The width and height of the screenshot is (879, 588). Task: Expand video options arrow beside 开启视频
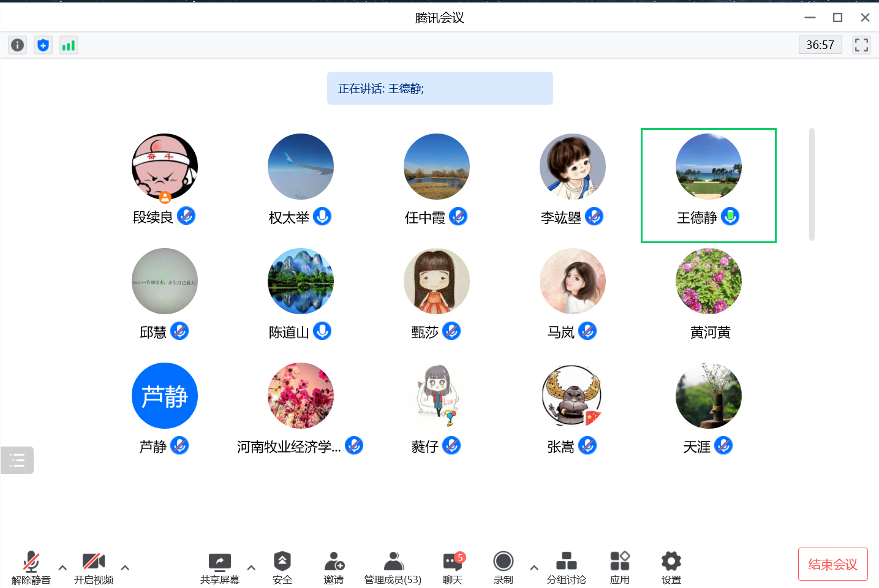tap(125, 568)
